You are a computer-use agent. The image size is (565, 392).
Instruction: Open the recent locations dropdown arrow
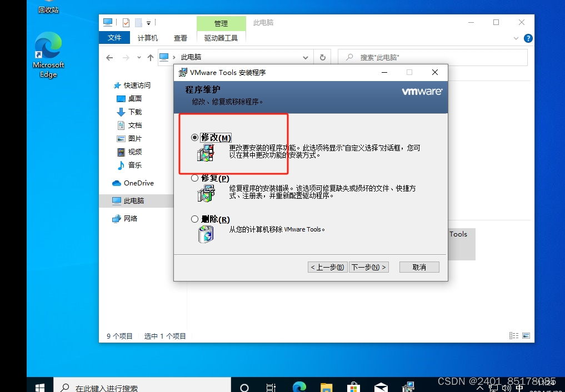[x=139, y=58]
